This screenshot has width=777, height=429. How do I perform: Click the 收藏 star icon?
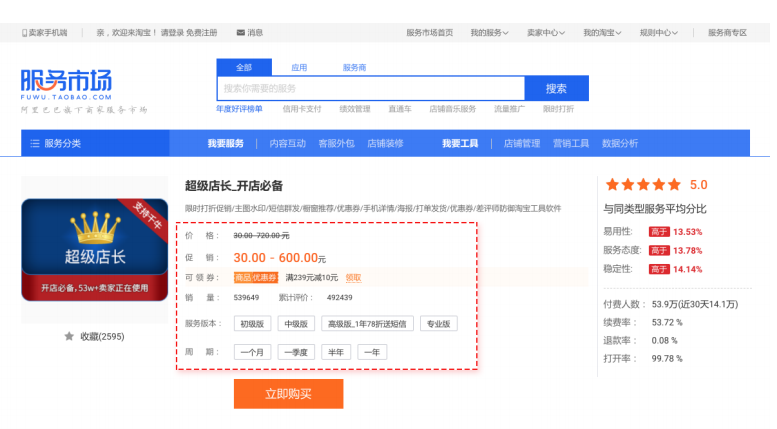[x=69, y=336]
